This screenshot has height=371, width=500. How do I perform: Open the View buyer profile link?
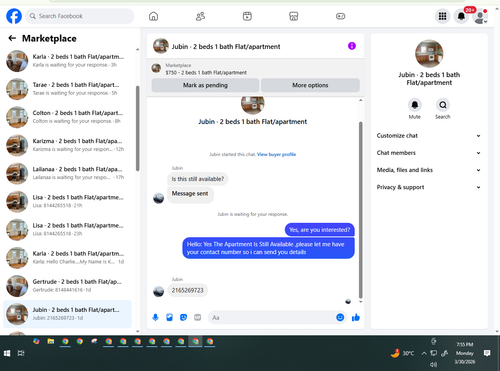(276, 154)
